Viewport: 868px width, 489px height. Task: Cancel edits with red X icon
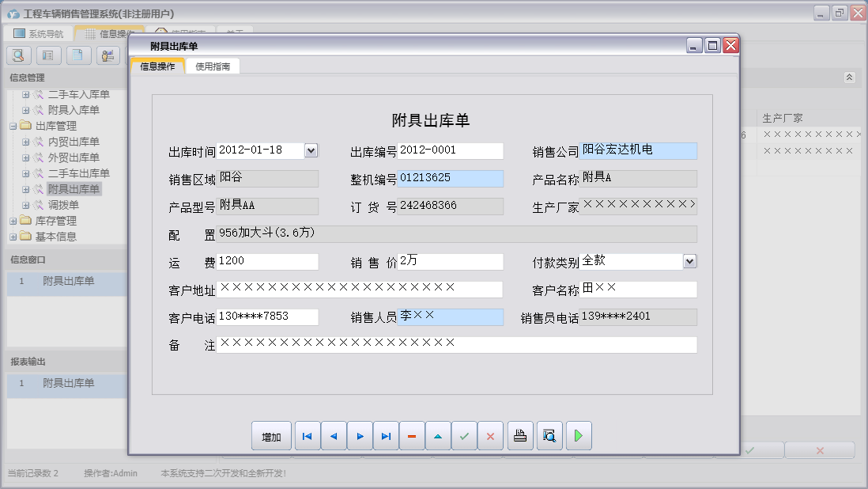pyautogui.click(x=490, y=435)
